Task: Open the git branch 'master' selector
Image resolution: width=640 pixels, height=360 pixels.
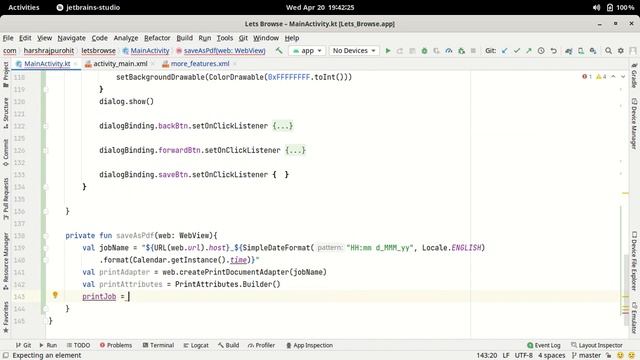Action: (587, 356)
